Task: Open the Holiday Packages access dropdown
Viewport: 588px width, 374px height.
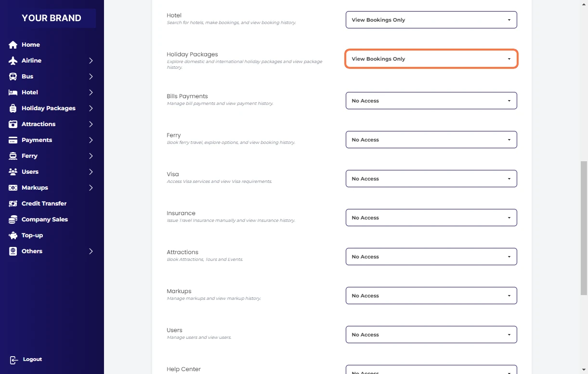Action: point(431,59)
